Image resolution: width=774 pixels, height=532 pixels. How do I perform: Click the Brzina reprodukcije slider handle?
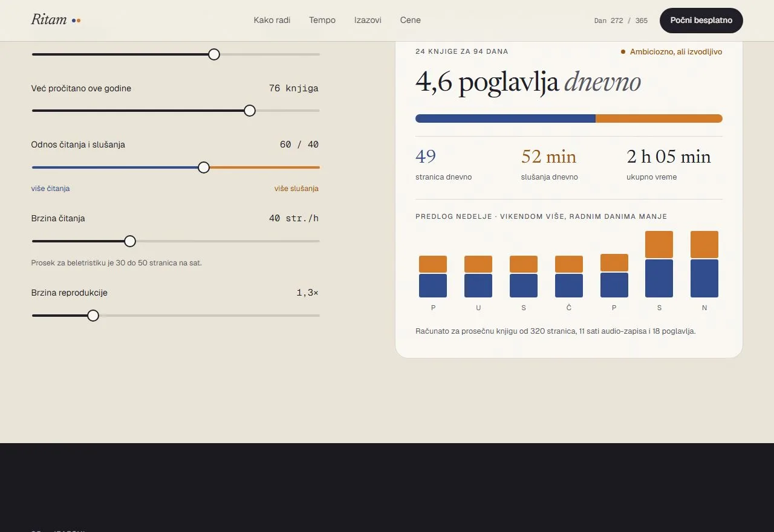coord(93,316)
